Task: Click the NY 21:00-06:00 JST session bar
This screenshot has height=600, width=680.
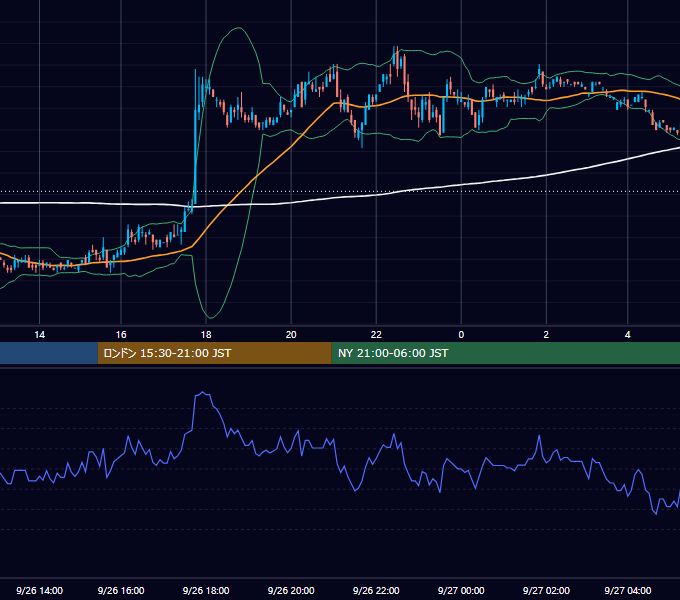Action: point(506,353)
